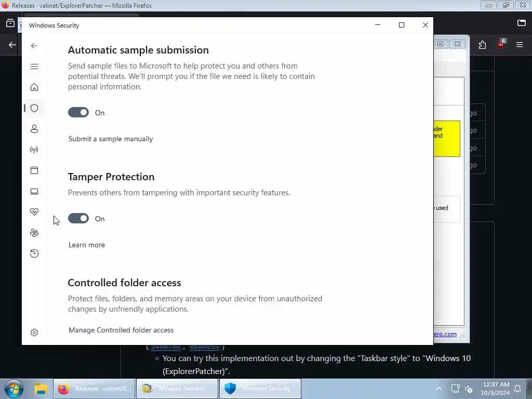Click Controlled folder access heading
Viewport: 532px width, 399px height.
coord(125,283)
